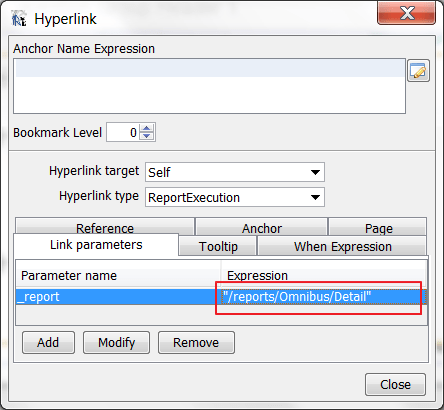Click the Modify parameter button
The width and height of the screenshot is (444, 410).
pos(116,342)
